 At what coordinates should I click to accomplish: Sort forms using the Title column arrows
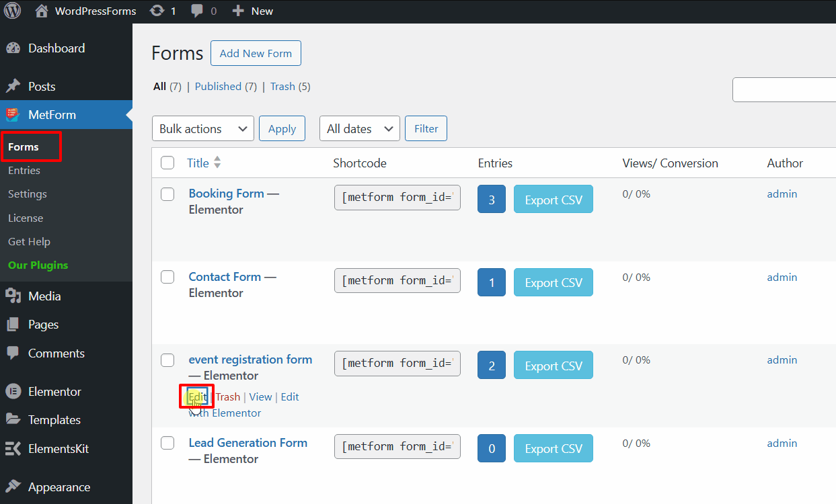217,161
